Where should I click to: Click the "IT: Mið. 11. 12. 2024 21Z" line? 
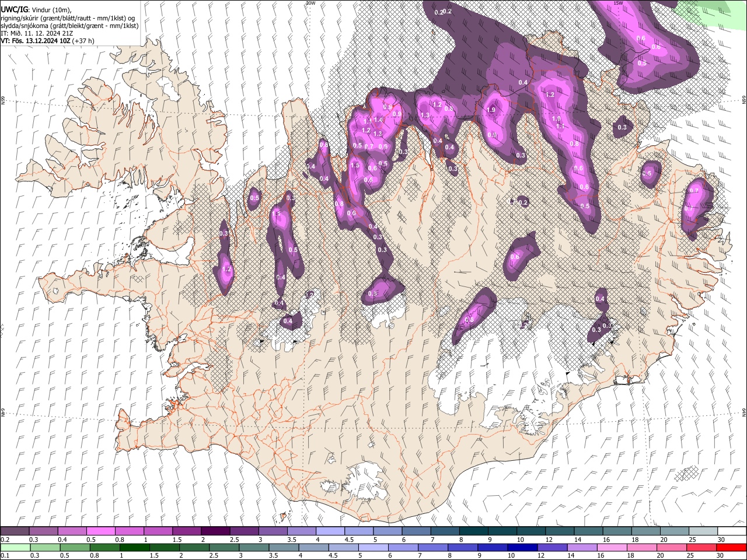click(x=38, y=33)
